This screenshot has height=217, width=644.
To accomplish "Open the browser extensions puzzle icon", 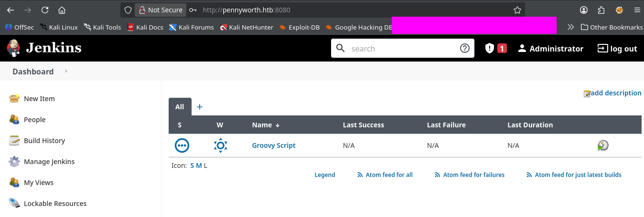I will (601, 10).
